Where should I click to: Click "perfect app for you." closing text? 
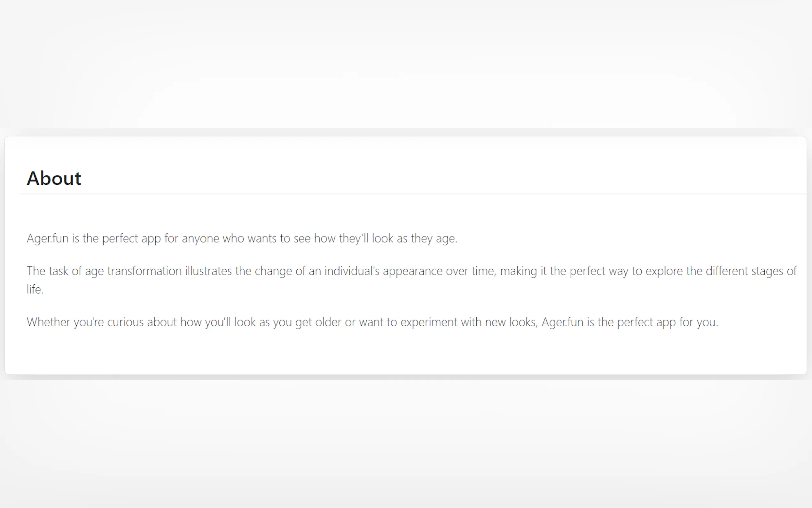(667, 322)
